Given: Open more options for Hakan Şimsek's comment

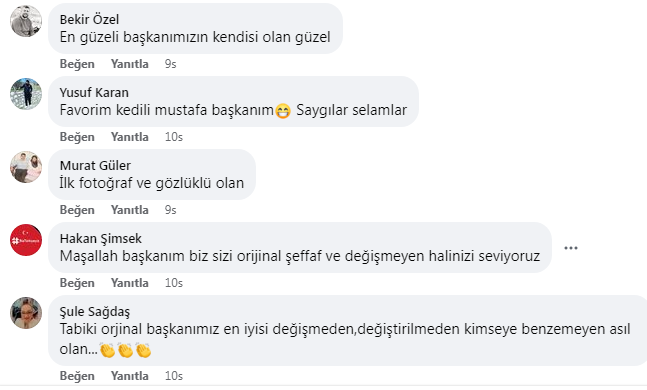Looking at the screenshot, I should [571, 248].
